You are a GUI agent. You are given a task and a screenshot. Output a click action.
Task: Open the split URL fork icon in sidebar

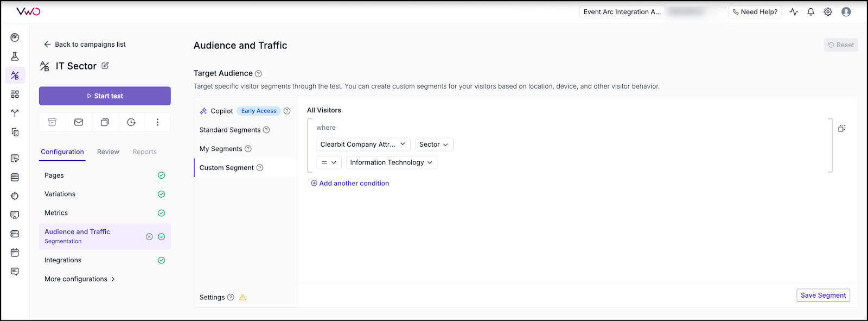point(15,113)
